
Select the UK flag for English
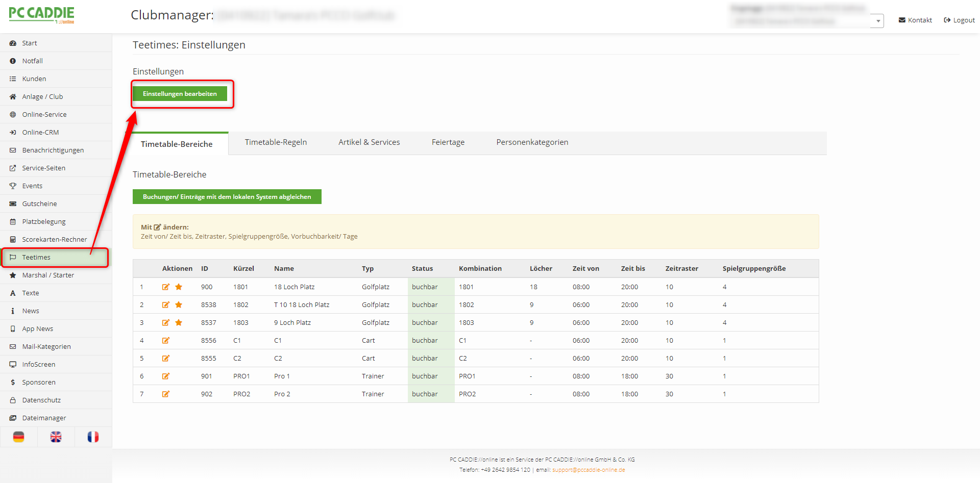click(x=56, y=437)
